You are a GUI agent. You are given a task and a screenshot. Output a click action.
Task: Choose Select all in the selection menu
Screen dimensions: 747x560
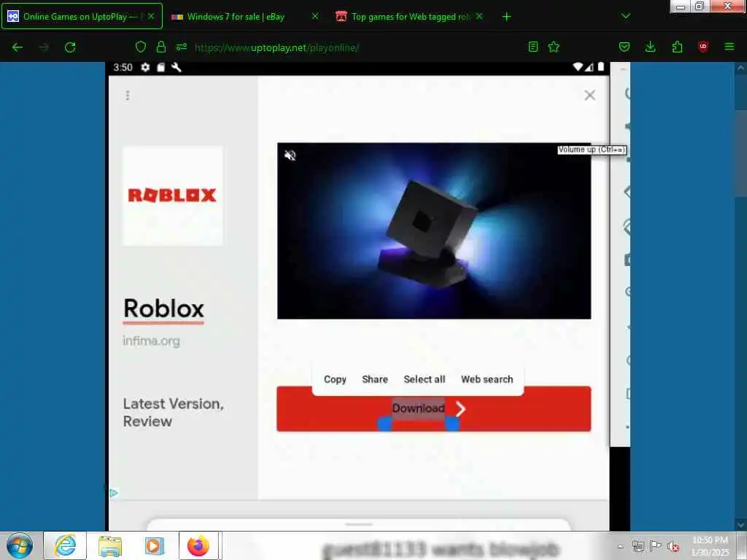425,379
